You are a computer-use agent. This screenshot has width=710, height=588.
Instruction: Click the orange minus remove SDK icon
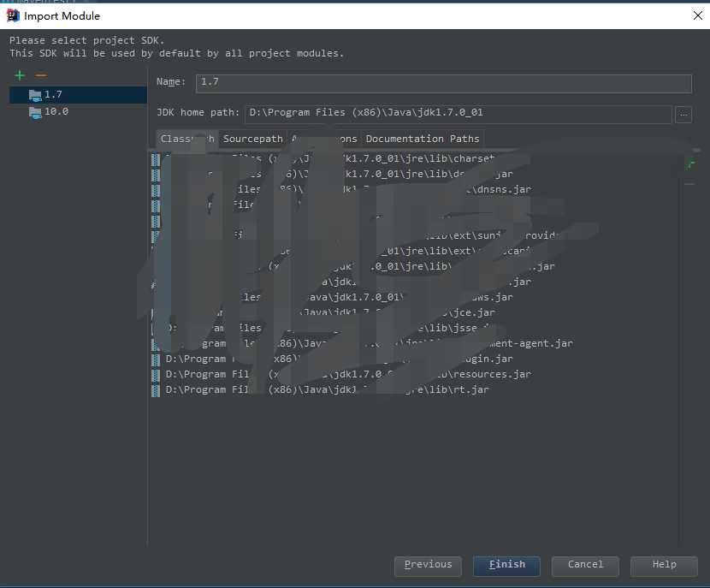click(41, 75)
